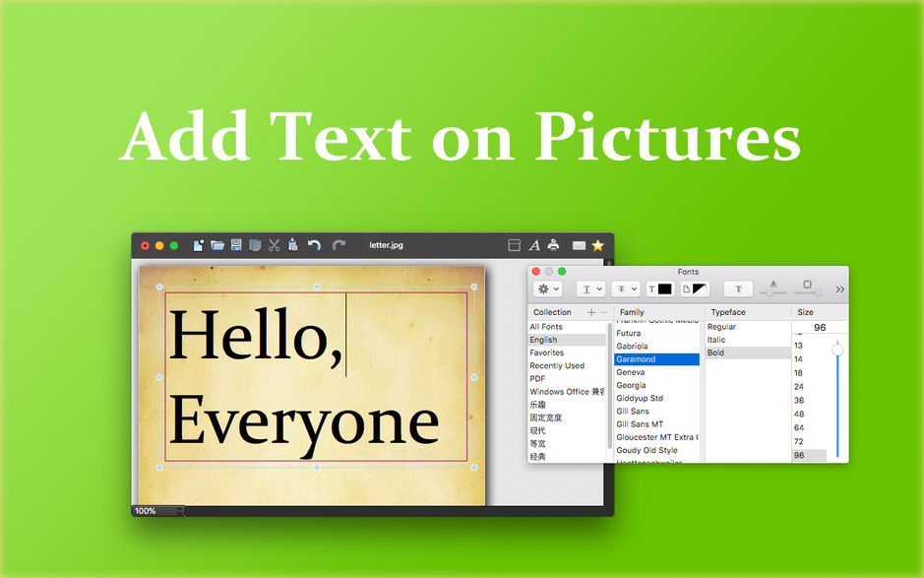Click plus to add a font collection
The height and width of the screenshot is (578, 924).
[x=592, y=312]
